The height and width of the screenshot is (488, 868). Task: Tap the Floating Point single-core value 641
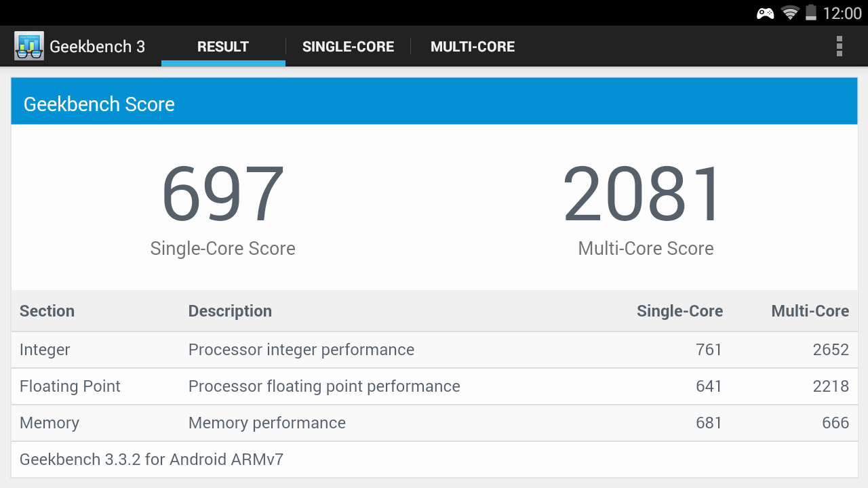pyautogui.click(x=709, y=386)
